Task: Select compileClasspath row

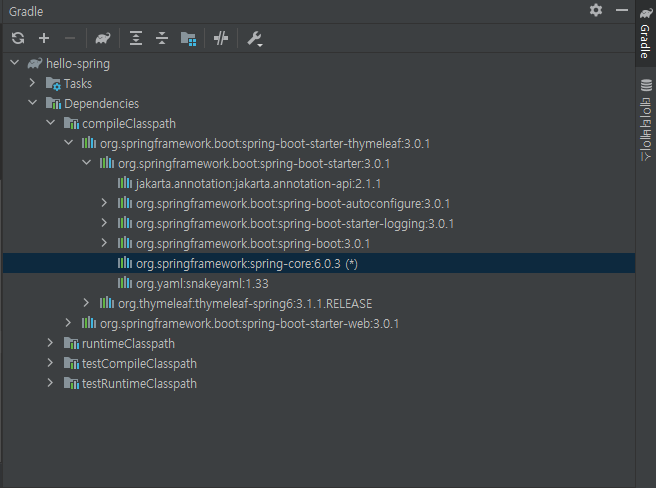Action: point(319,124)
